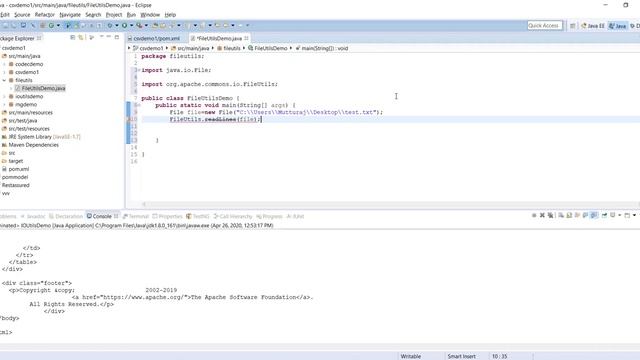Open the Debug button dropdown arrow

(116, 25)
